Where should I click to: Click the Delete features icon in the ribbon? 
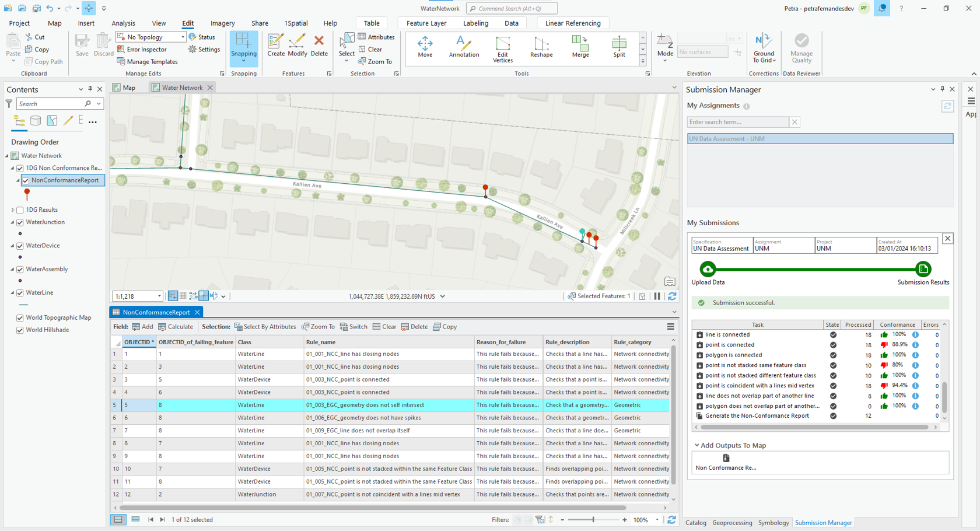(x=319, y=46)
